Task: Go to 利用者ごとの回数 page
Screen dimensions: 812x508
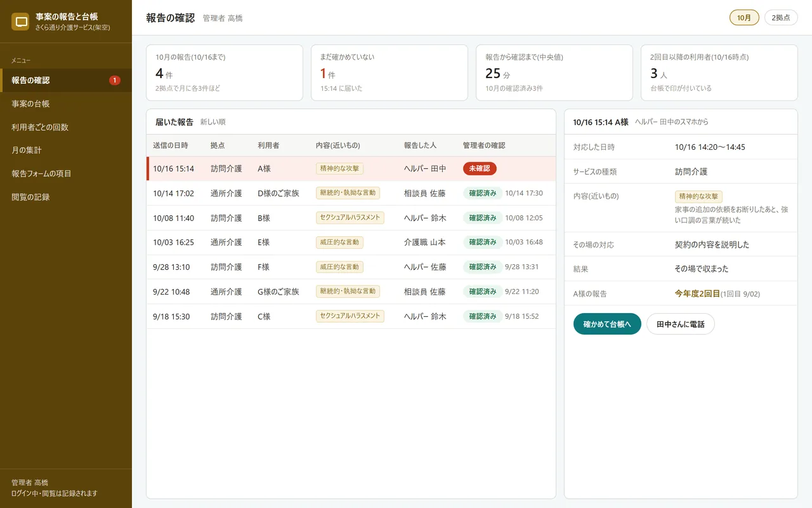Action: pyautogui.click(x=66, y=127)
